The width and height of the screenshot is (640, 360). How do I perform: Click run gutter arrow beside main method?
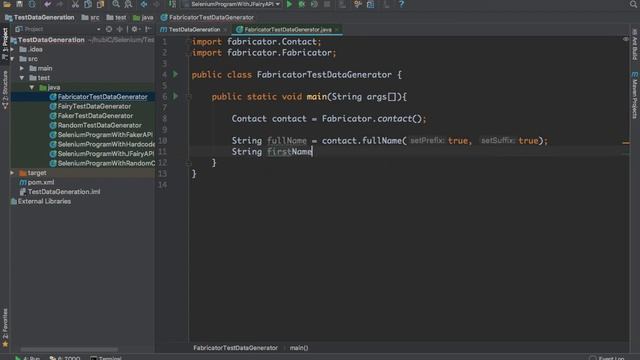point(176,96)
